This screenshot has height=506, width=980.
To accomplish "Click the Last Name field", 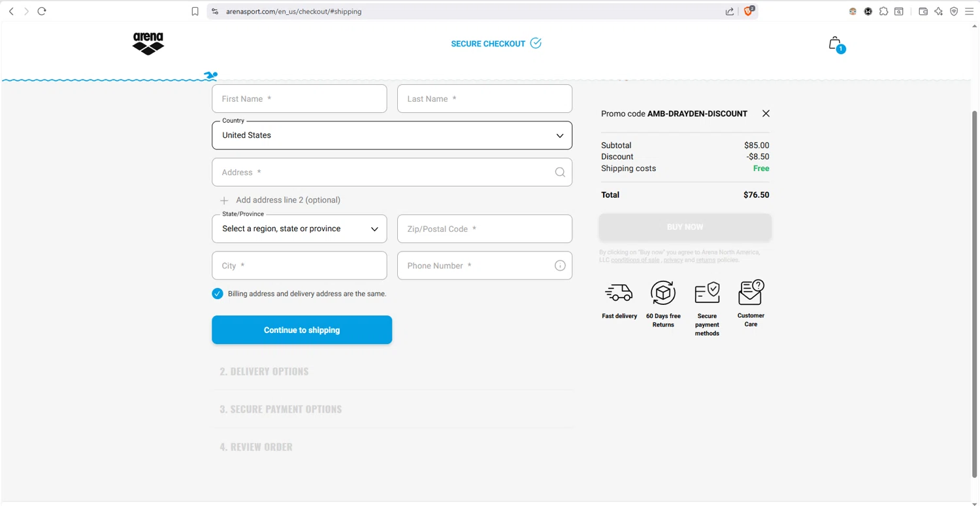I will tap(485, 99).
